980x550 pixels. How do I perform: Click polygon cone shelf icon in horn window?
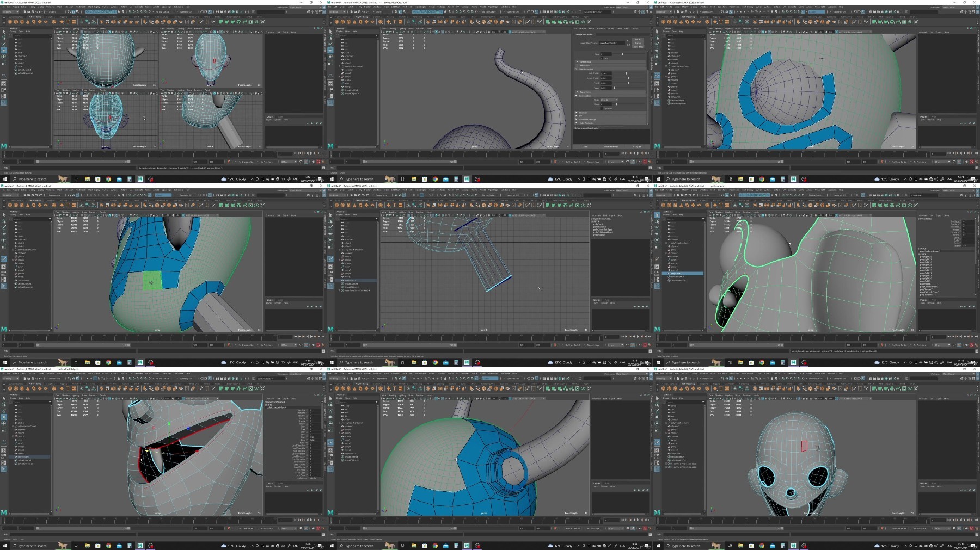pos(354,388)
